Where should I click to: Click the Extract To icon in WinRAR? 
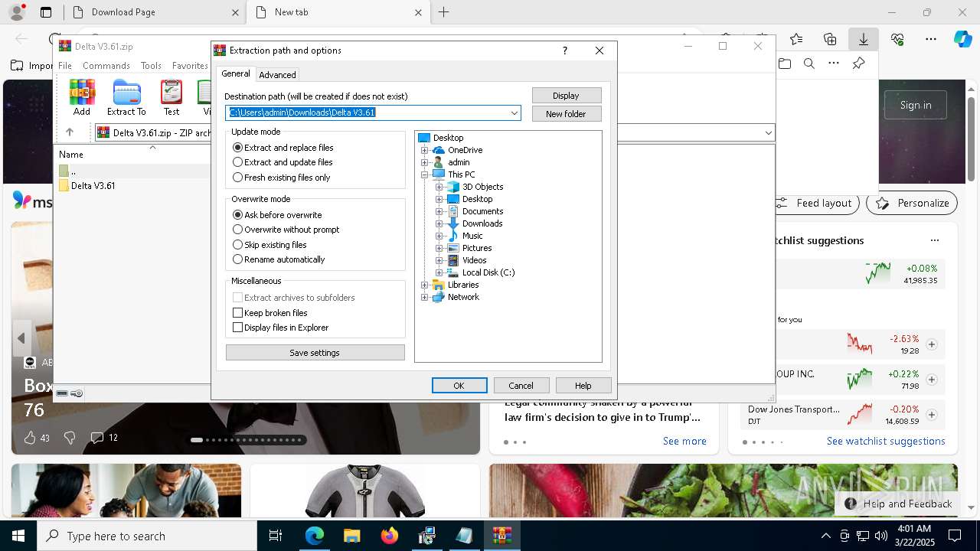[126, 97]
